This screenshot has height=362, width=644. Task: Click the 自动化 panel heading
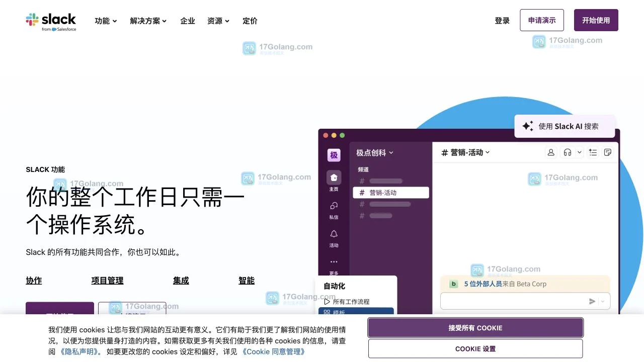click(334, 286)
